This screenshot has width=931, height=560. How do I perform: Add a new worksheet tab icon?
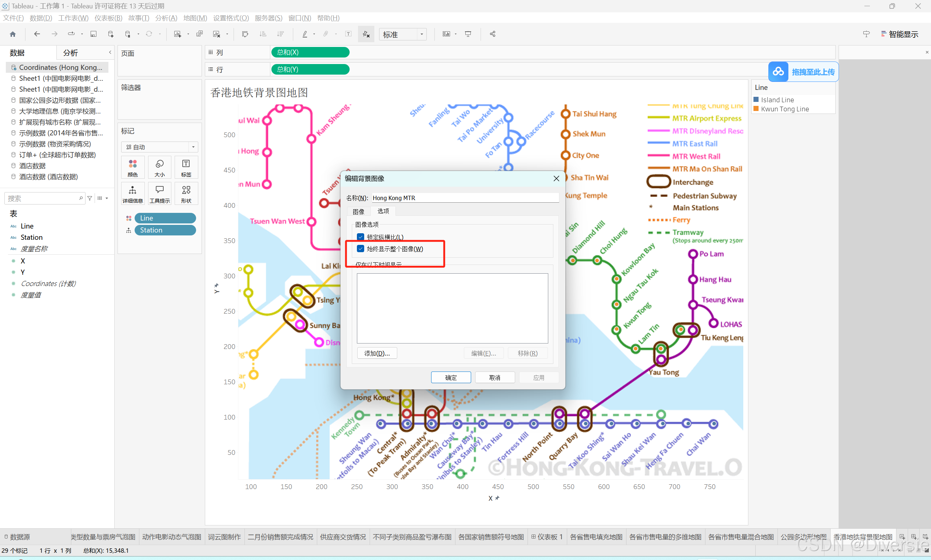(902, 537)
